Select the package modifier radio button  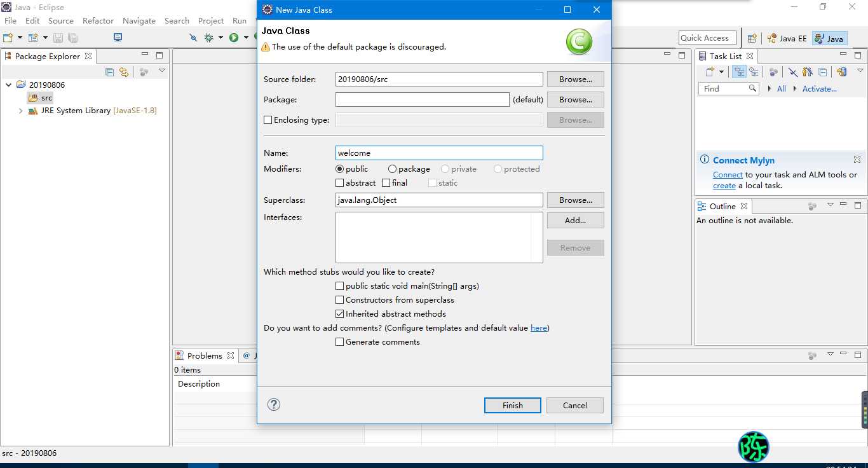[x=392, y=169]
